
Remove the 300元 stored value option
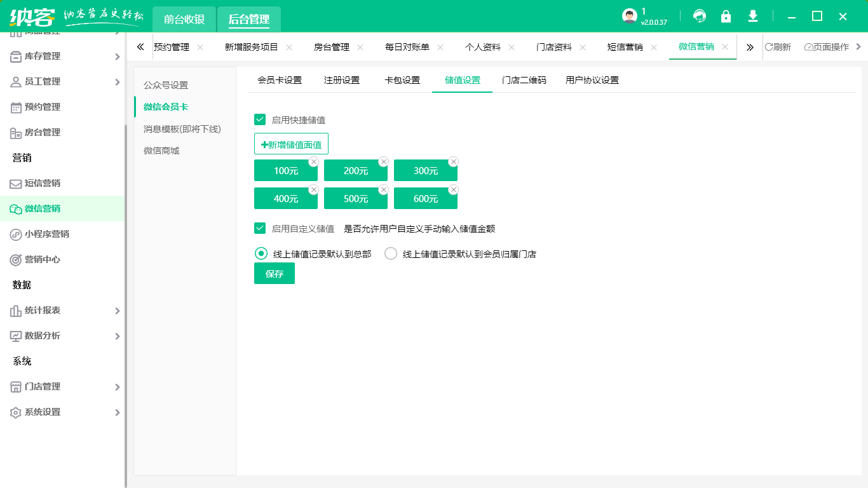pos(453,162)
